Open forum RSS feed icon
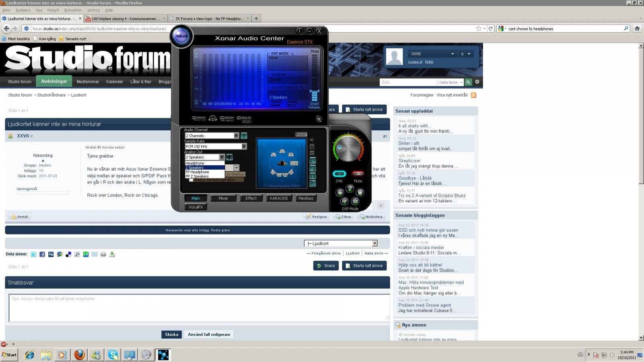This screenshot has height=362, width=644. tap(474, 95)
